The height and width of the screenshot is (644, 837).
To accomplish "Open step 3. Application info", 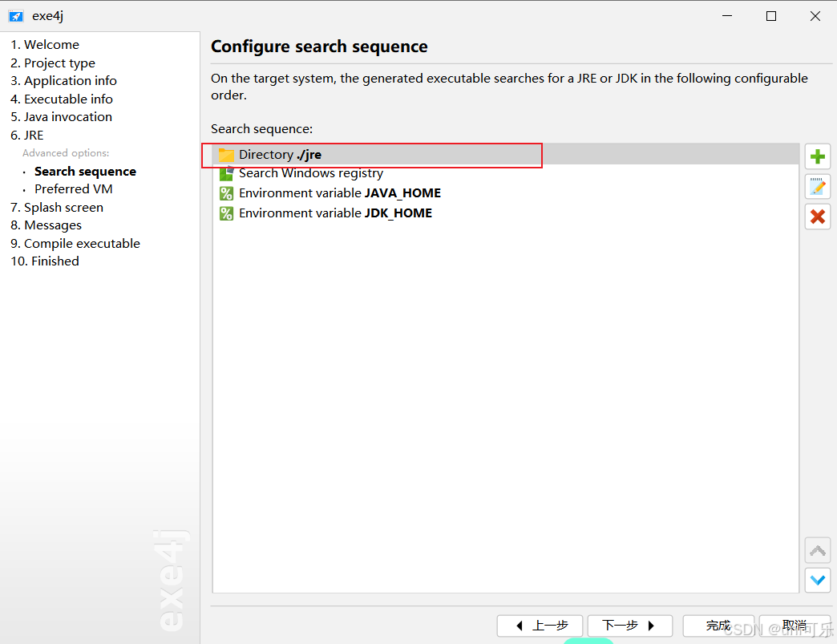I will point(63,81).
